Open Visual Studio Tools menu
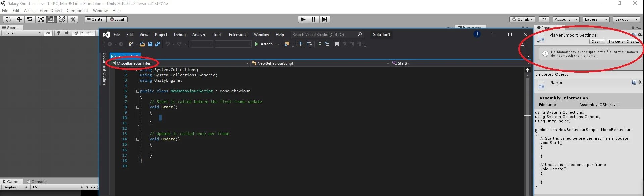The width and height of the screenshot is (644, 196). pyautogui.click(x=218, y=35)
